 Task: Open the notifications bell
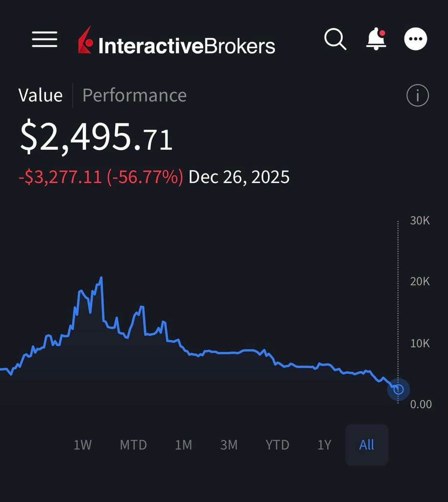(x=376, y=39)
